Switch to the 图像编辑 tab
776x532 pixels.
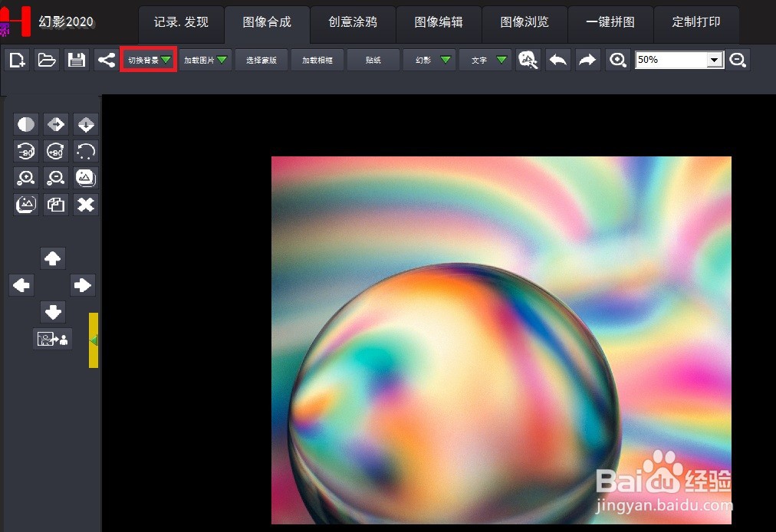coord(439,22)
